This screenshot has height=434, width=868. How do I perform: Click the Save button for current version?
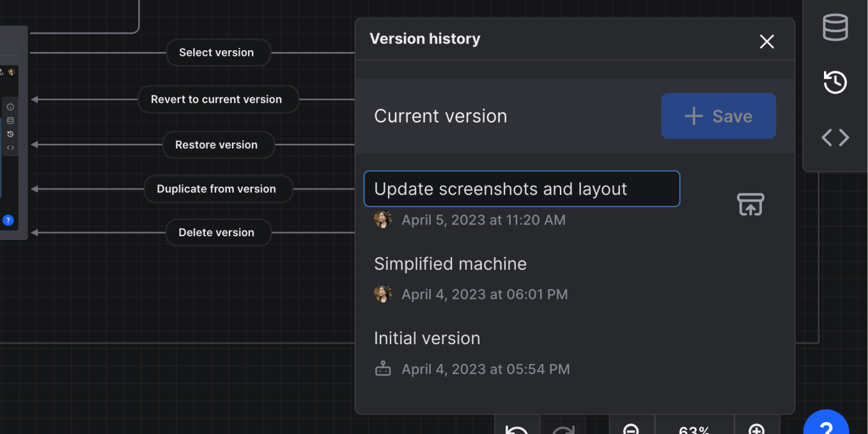click(719, 116)
